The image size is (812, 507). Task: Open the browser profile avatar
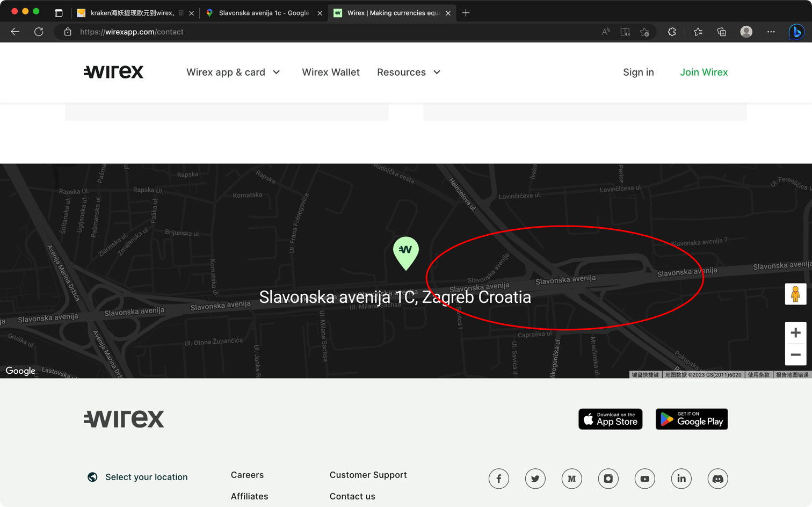tap(746, 32)
